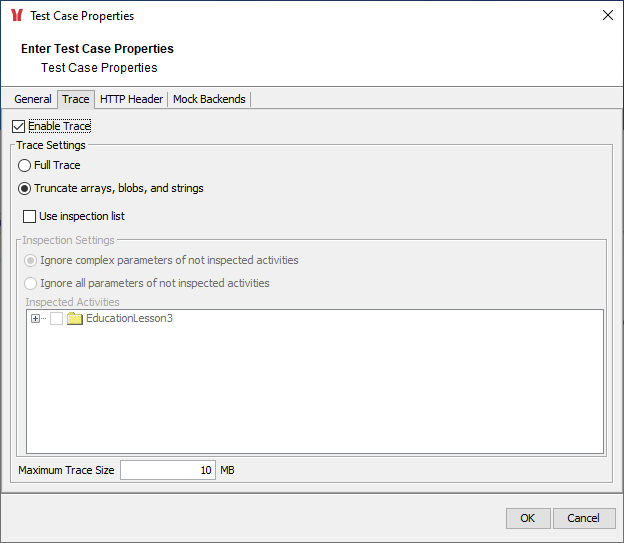Image resolution: width=624 pixels, height=543 pixels.
Task: Select the Trace tab
Action: click(x=76, y=99)
